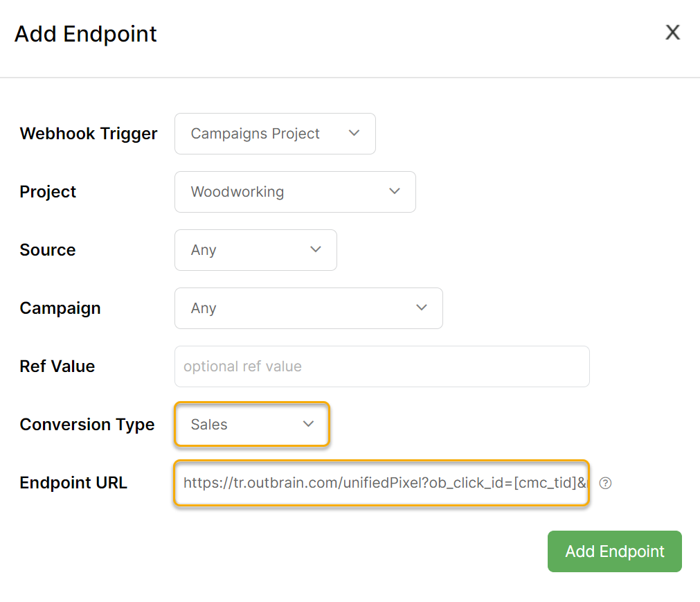Image resolution: width=700 pixels, height=602 pixels.
Task: Click the Conversion Type label
Action: [x=87, y=425]
